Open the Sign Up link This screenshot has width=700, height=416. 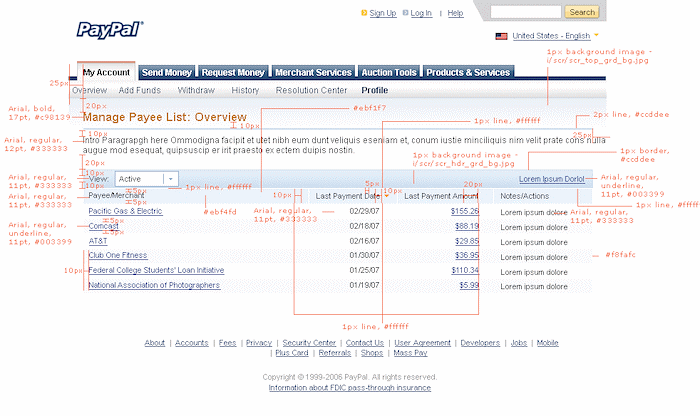383,13
